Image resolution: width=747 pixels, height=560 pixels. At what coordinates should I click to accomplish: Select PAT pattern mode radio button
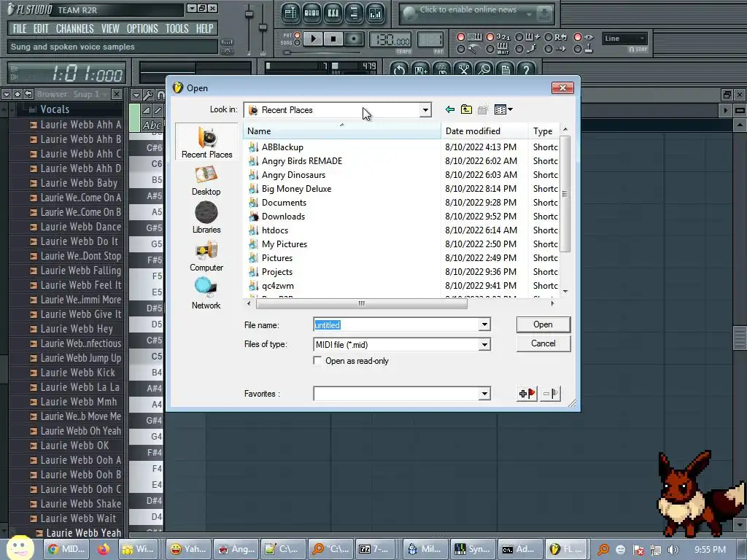298,35
